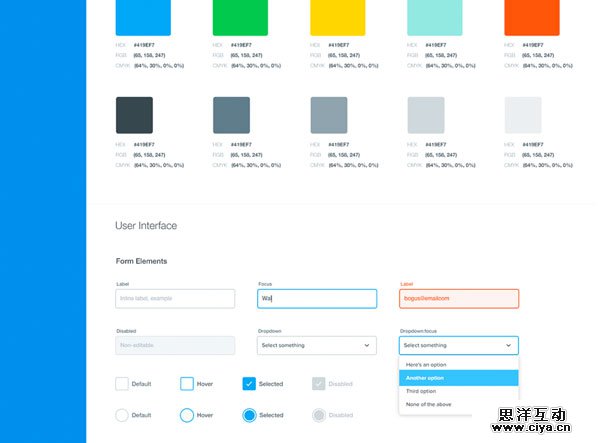
Task: Click the 'User Interface' heading
Action: [x=146, y=226]
